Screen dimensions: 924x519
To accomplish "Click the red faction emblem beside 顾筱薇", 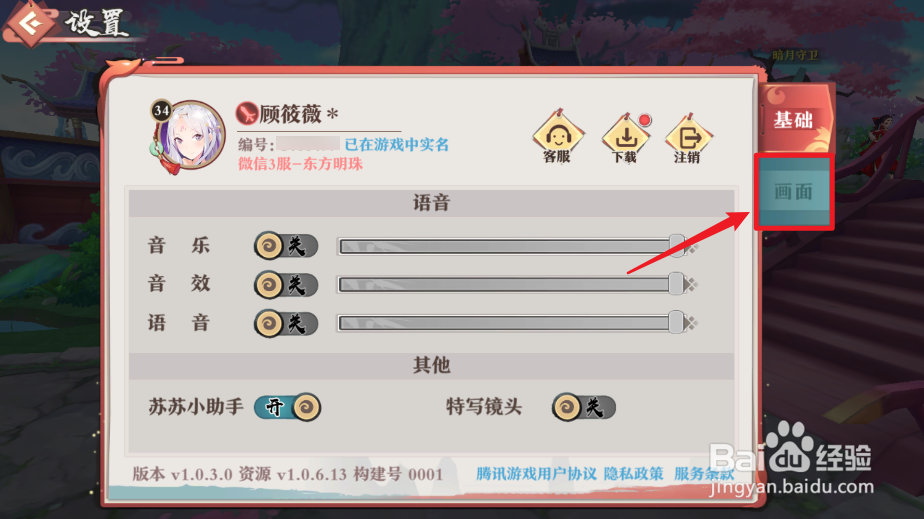I will point(247,113).
